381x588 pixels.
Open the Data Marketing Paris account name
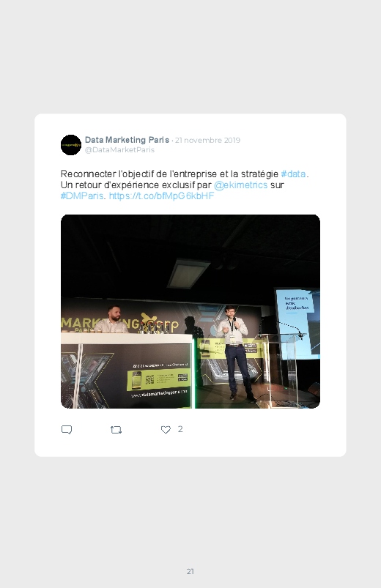point(127,140)
